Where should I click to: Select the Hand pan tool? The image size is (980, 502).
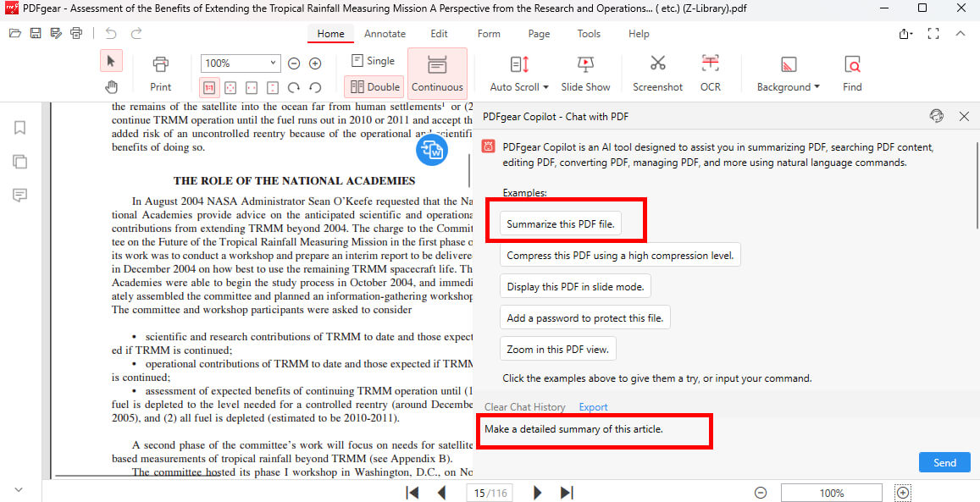pos(109,86)
